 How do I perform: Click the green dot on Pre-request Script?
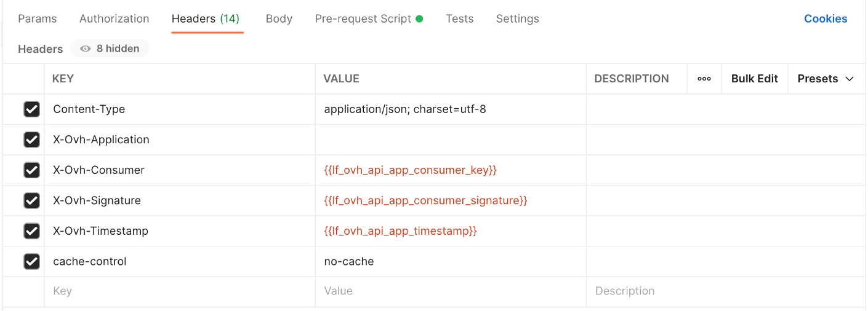click(x=419, y=18)
